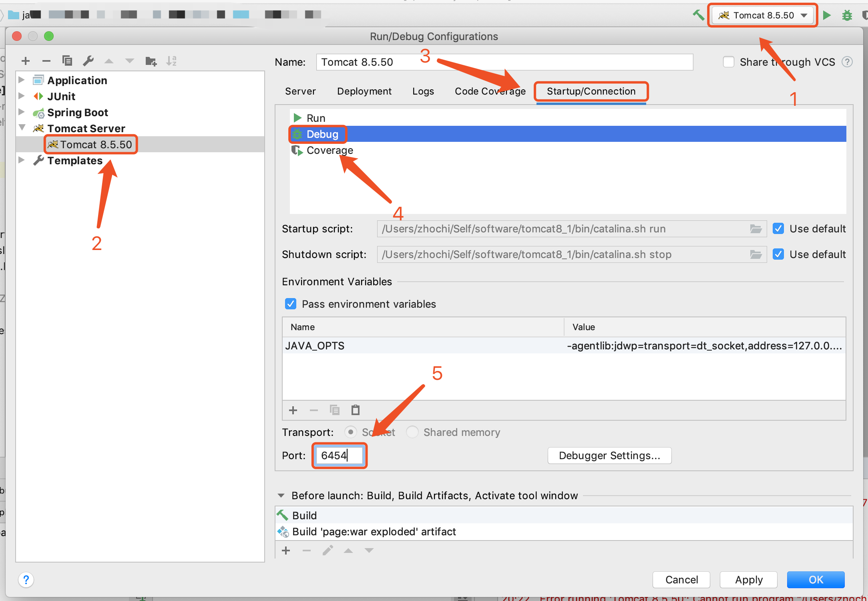Switch to the Deployment tab
This screenshot has height=601, width=868.
coord(364,91)
